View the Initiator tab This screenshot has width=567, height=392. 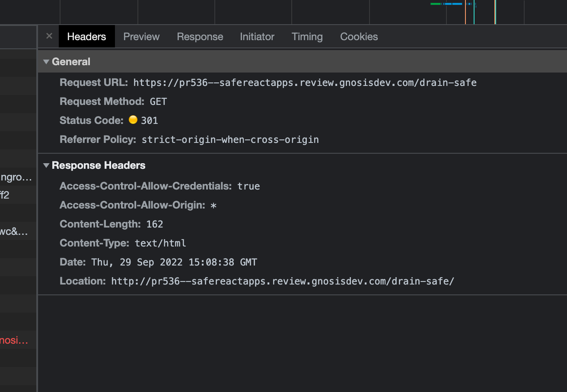(257, 37)
